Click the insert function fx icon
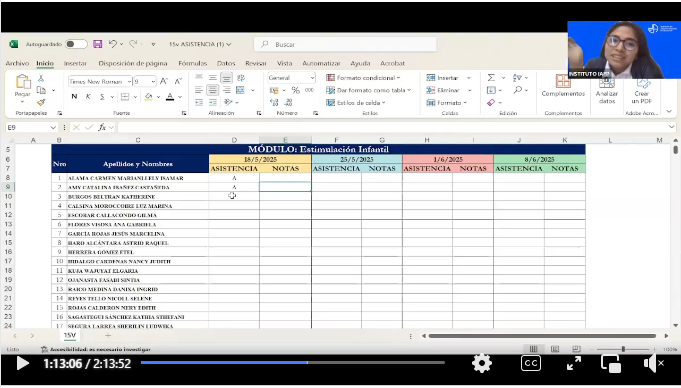Screen dimensions: 681x388 pos(102,127)
